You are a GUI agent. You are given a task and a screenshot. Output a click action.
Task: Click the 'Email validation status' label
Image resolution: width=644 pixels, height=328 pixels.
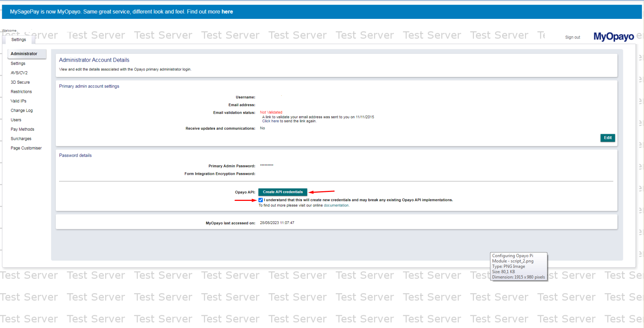[x=234, y=113]
